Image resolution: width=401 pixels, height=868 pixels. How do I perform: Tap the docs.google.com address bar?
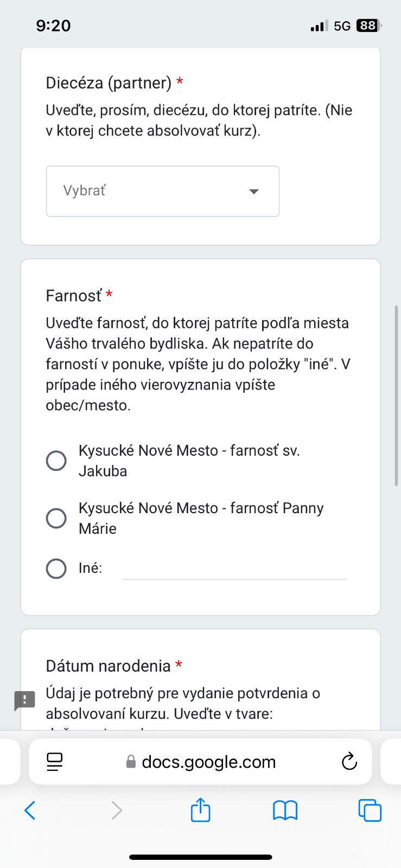click(208, 762)
